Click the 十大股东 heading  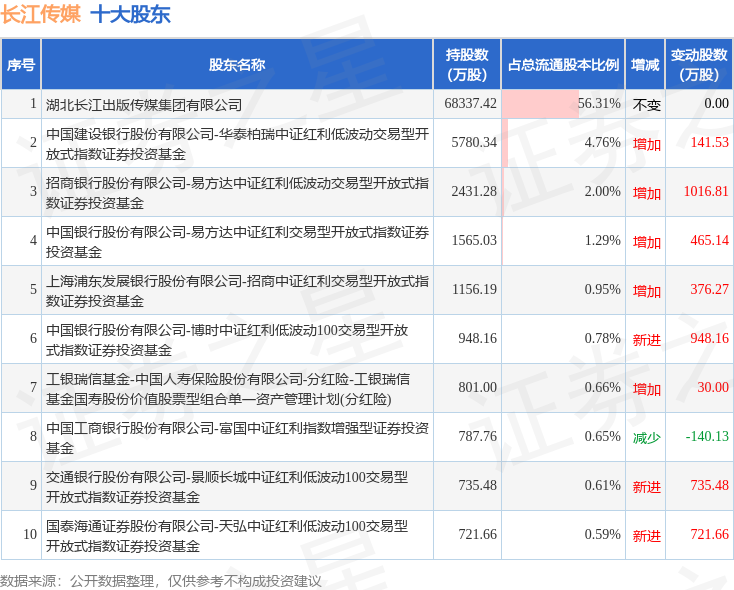131,14
